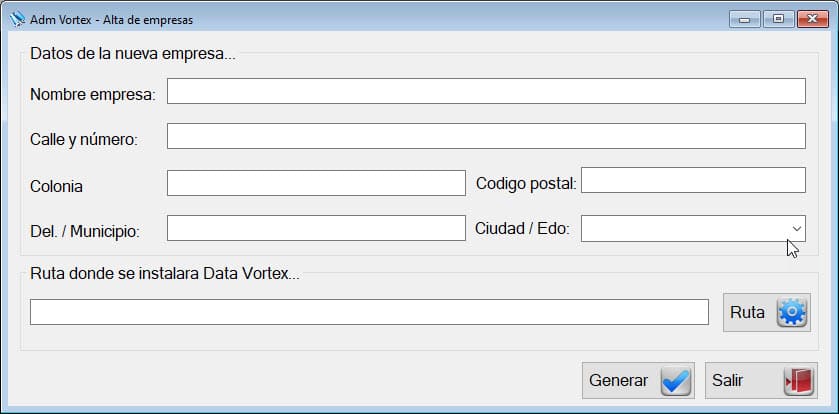Image resolution: width=839 pixels, height=414 pixels.
Task: Open the Ciudad / Edo combo box
Action: (693, 228)
